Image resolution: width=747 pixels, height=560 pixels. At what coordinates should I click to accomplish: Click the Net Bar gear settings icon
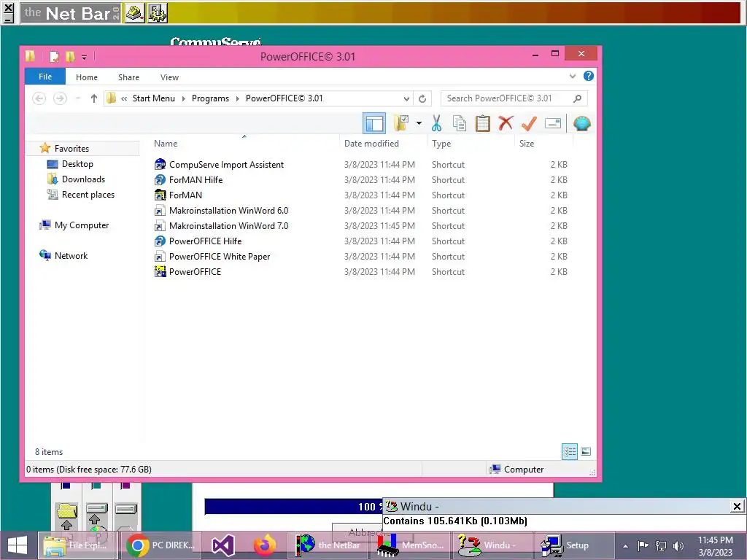click(158, 13)
